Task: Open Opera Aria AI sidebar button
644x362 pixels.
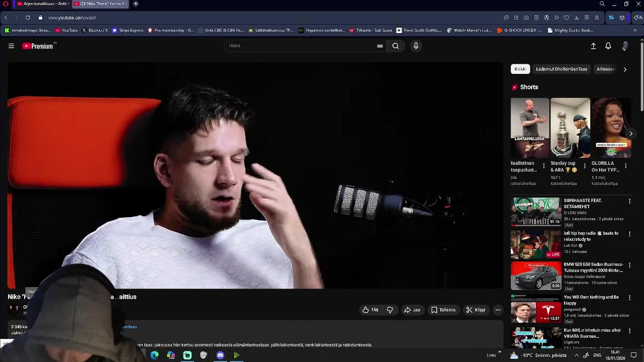Action: pyautogui.click(x=638, y=18)
